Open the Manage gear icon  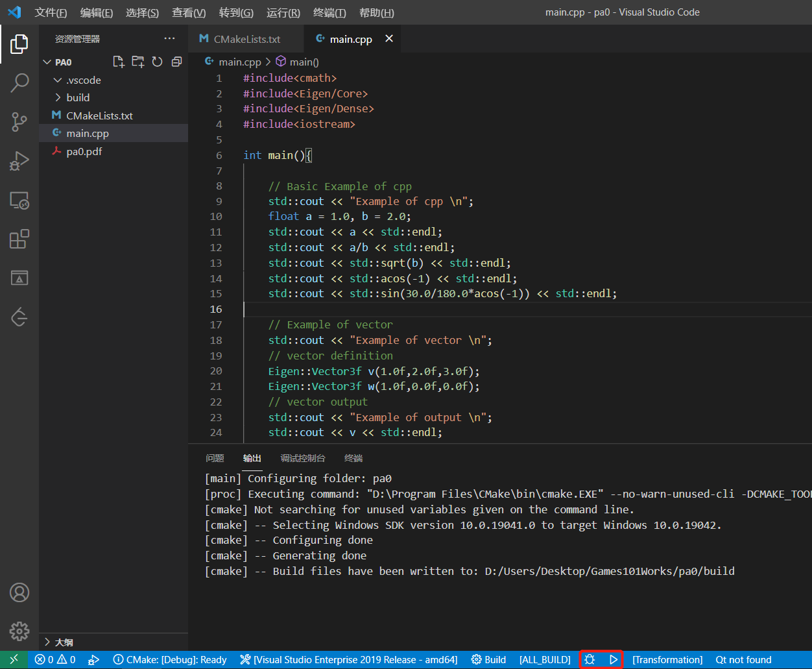19,631
